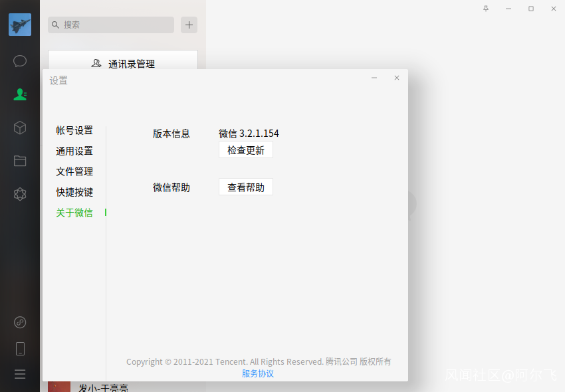The image size is (565, 392).
Task: Click the 微信帮助 label
Action: pos(171,187)
